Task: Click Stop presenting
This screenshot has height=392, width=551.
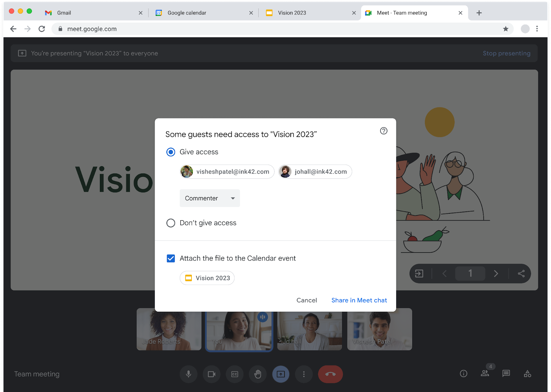Action: pos(507,53)
